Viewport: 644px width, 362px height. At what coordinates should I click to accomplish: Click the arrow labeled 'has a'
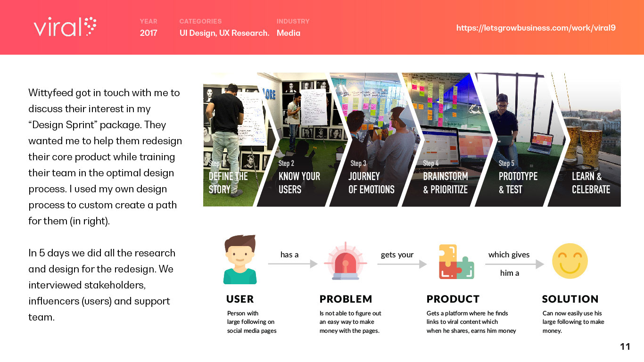(293, 264)
